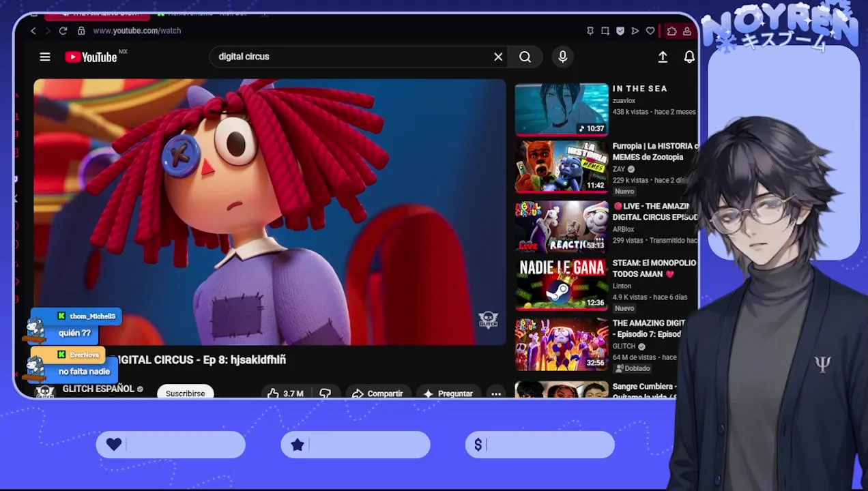Dislike the video with thumbs-down

point(325,393)
